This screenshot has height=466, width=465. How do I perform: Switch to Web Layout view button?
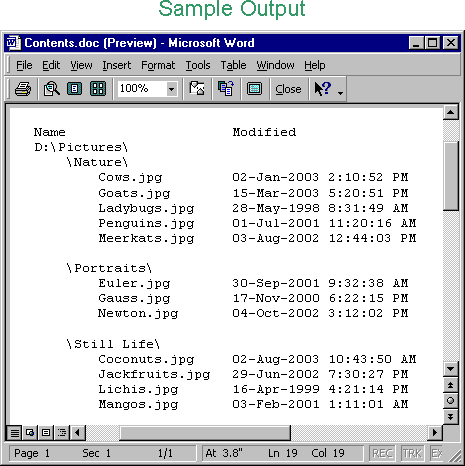(30, 433)
